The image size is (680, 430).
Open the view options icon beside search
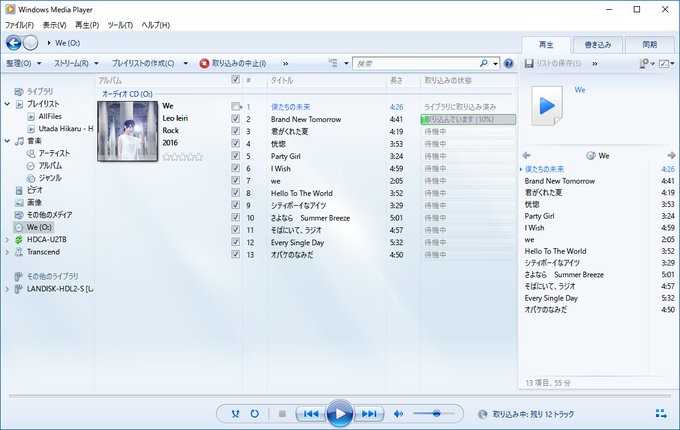pyautogui.click(x=333, y=63)
